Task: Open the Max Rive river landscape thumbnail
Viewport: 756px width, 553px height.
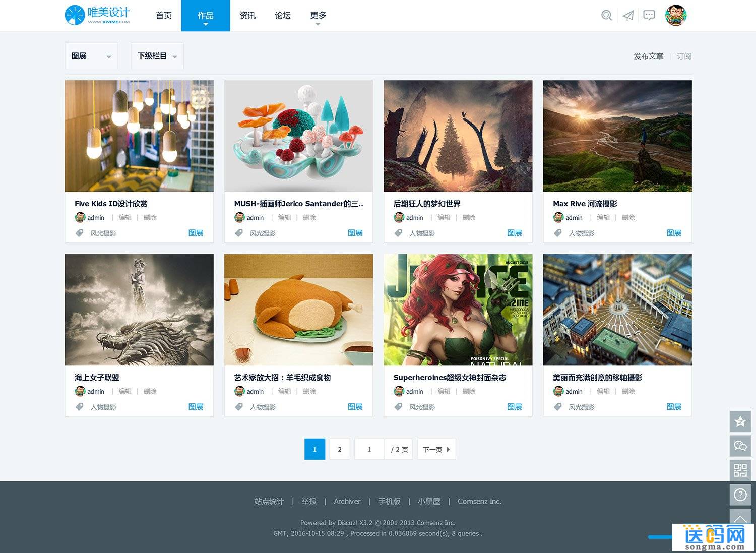Action: click(x=617, y=136)
